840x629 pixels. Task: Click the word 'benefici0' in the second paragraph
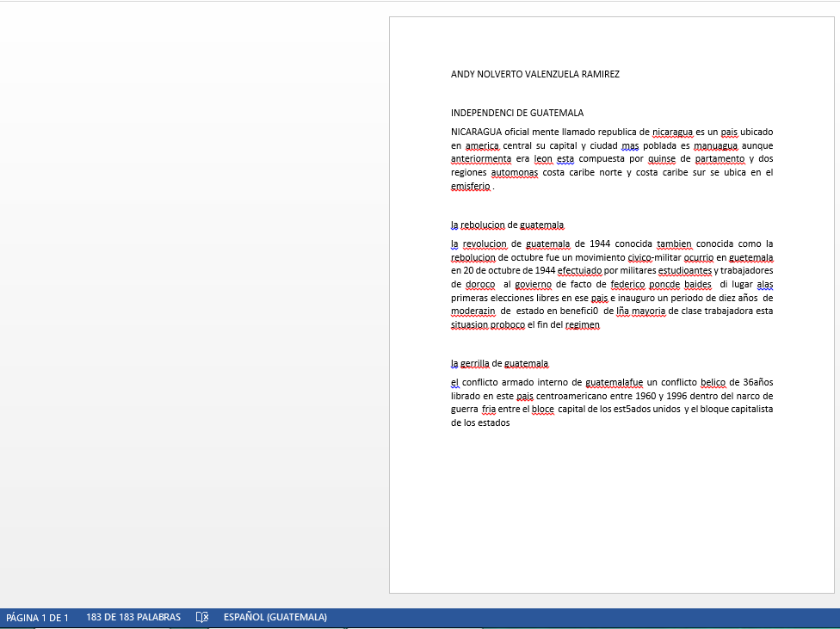point(578,311)
